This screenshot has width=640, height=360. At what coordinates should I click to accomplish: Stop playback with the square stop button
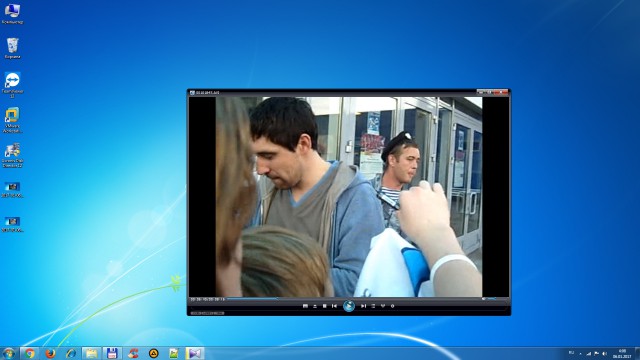[x=324, y=306]
